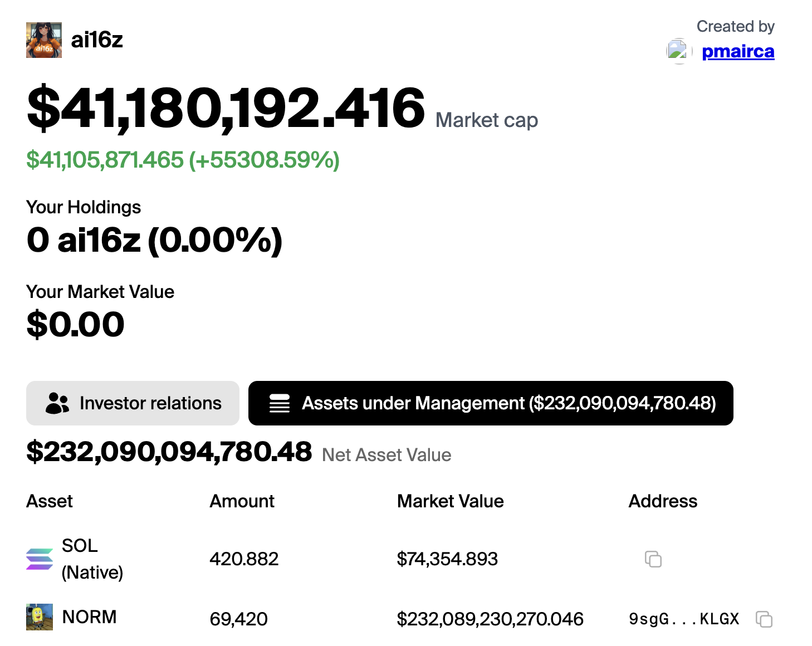Open the pmairca creator profile link
The width and height of the screenshot is (812, 646).
point(738,51)
